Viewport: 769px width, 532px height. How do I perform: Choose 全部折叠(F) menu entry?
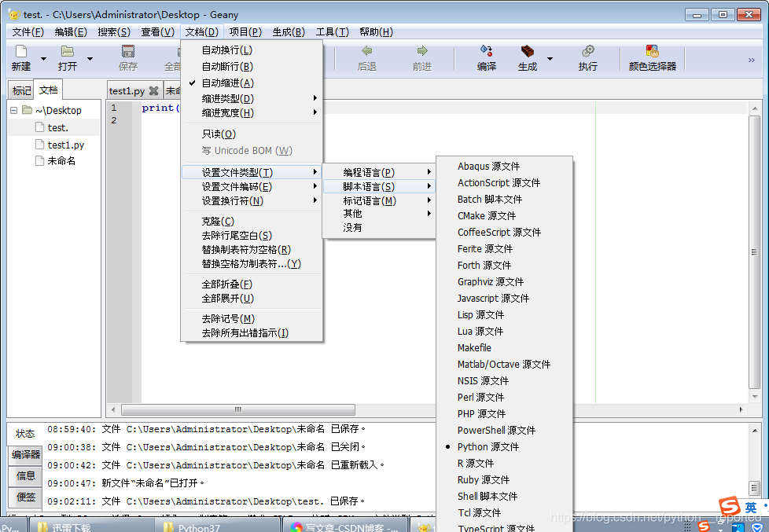[x=252, y=284]
